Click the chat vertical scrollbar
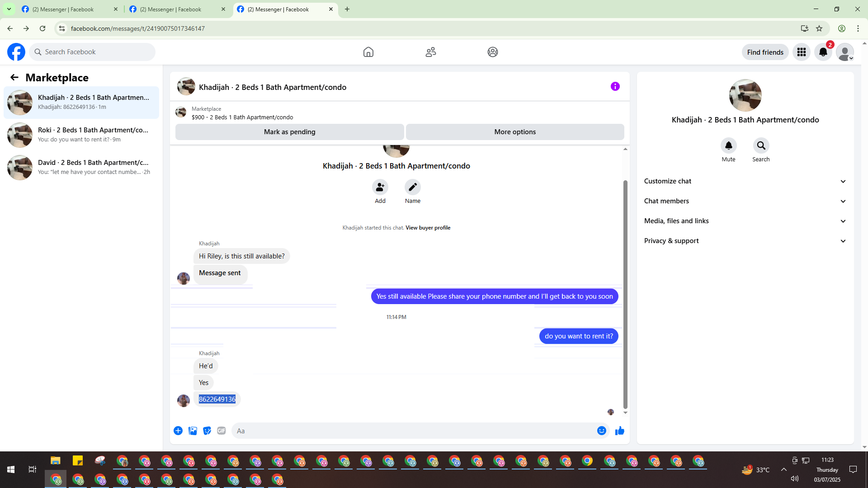This screenshot has height=488, width=868. (x=625, y=294)
